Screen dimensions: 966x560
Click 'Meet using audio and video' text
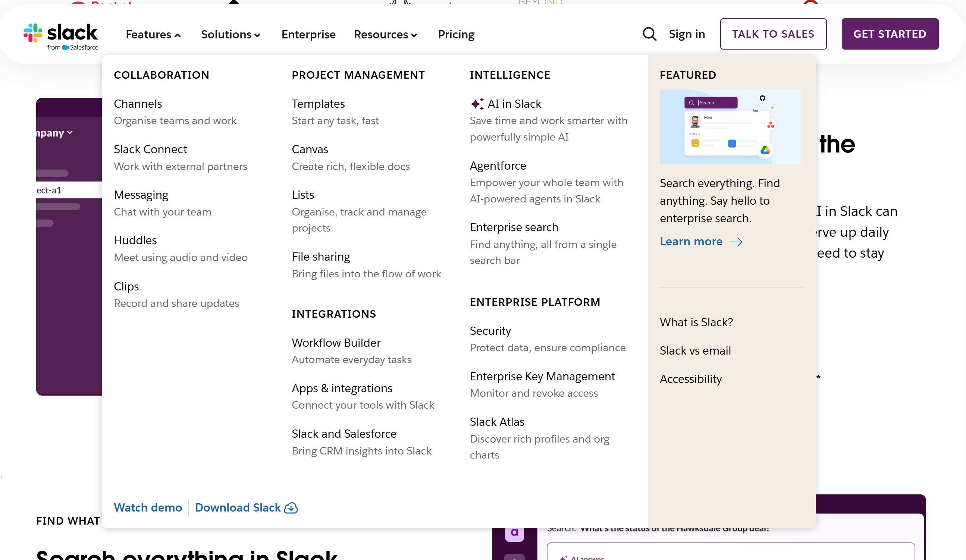tap(181, 257)
